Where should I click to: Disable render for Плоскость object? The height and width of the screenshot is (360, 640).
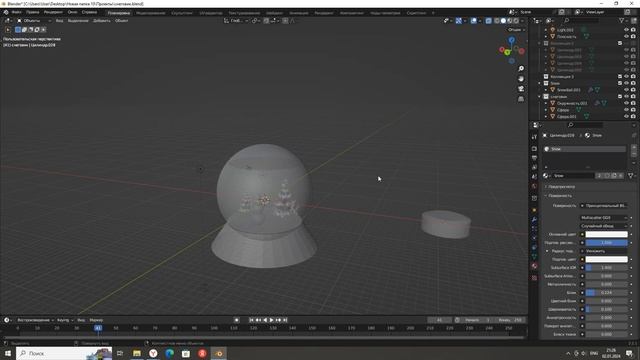click(x=633, y=36)
